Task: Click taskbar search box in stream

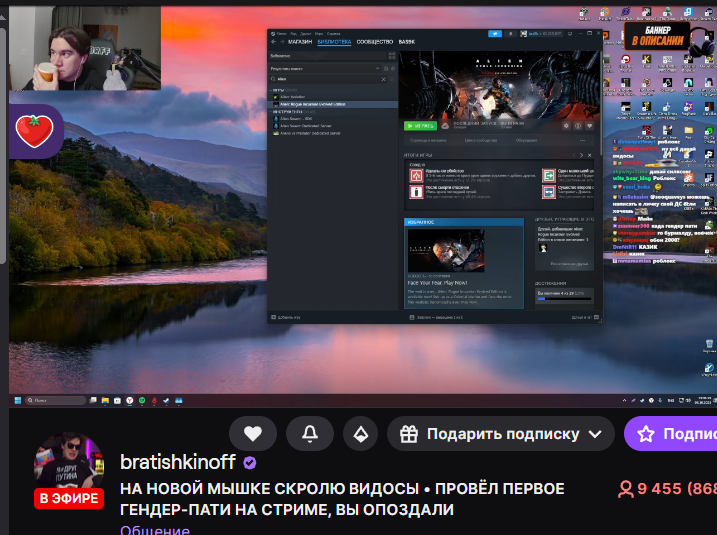Action: point(56,401)
